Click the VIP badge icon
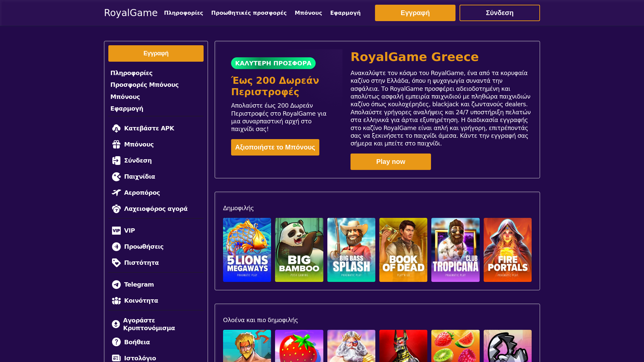The image size is (644, 362). [116, 231]
